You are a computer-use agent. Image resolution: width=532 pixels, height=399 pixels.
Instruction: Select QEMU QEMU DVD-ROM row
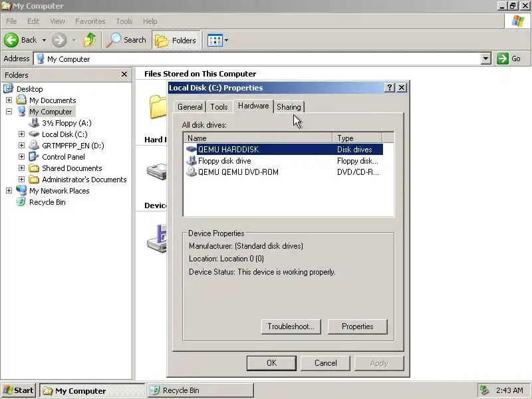click(x=284, y=172)
